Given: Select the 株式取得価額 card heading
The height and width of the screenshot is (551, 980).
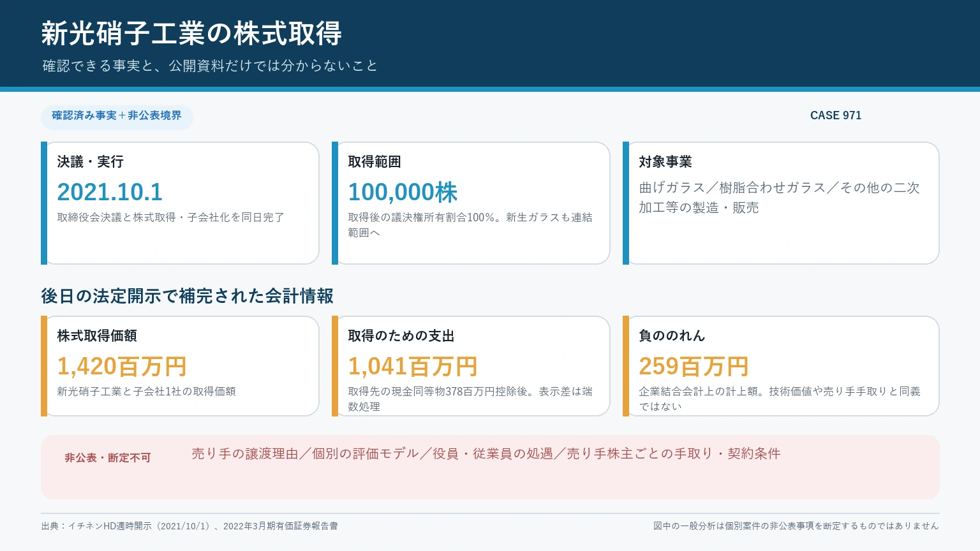Looking at the screenshot, I should coord(97,336).
